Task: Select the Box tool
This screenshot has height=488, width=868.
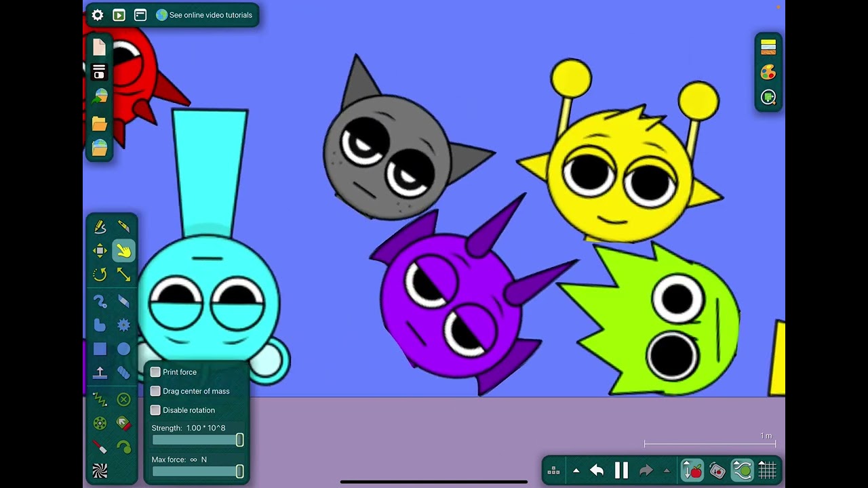Action: pyautogui.click(x=100, y=349)
